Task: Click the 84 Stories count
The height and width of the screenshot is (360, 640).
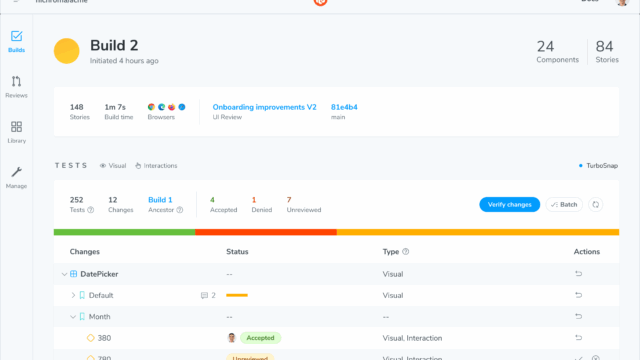Action: tap(607, 51)
